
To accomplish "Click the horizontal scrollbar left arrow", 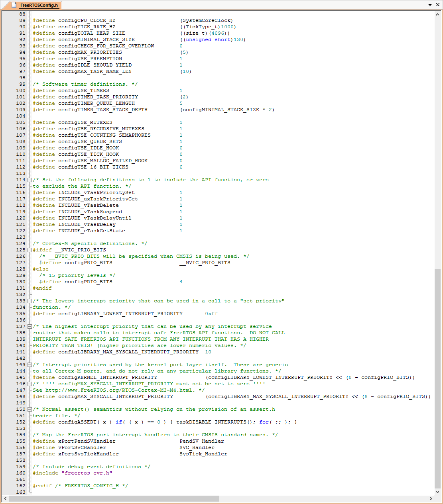I will (x=5, y=498).
